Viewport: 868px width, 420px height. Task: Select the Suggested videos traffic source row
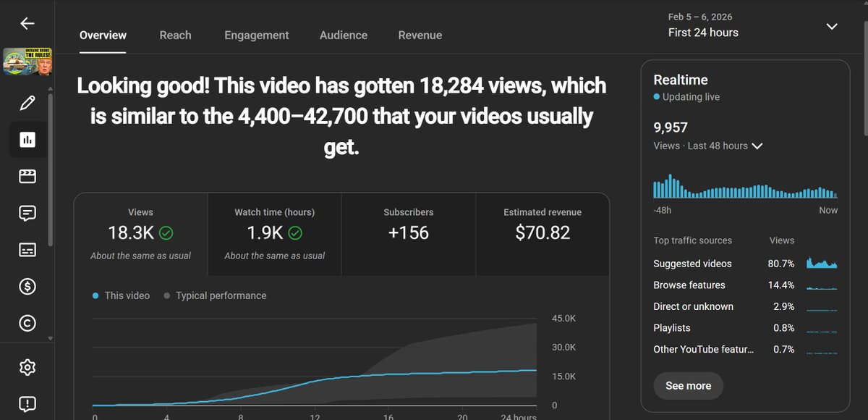692,264
